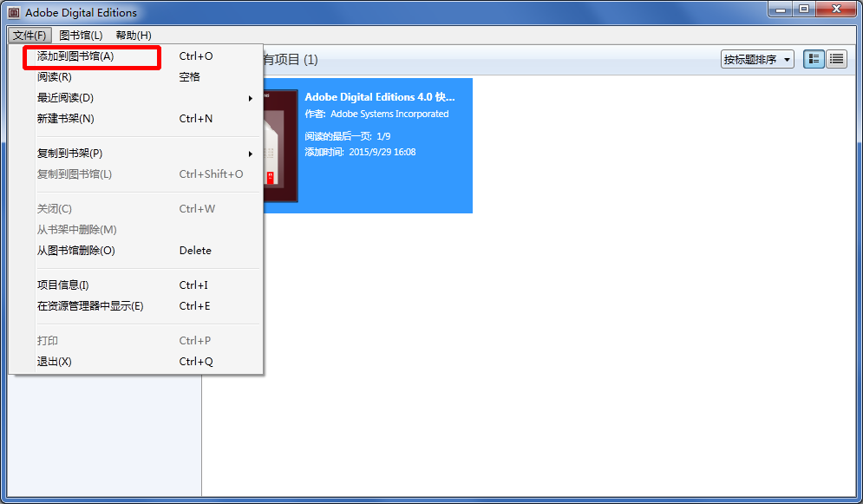Click the 添加时间 2015/9/29 16:08 text

tap(361, 152)
